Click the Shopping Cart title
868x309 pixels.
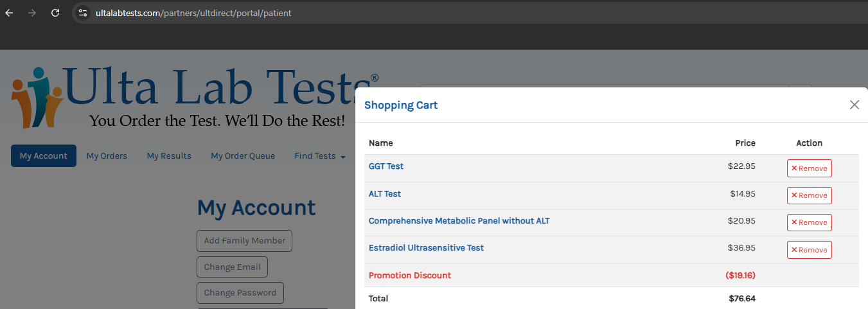[401, 105]
